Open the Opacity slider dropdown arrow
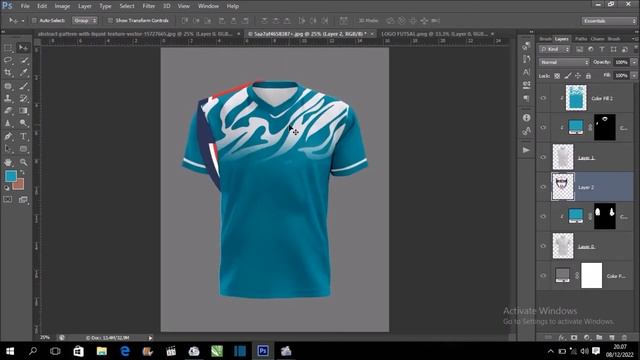Image resolution: width=640 pixels, height=360 pixels. 634,62
